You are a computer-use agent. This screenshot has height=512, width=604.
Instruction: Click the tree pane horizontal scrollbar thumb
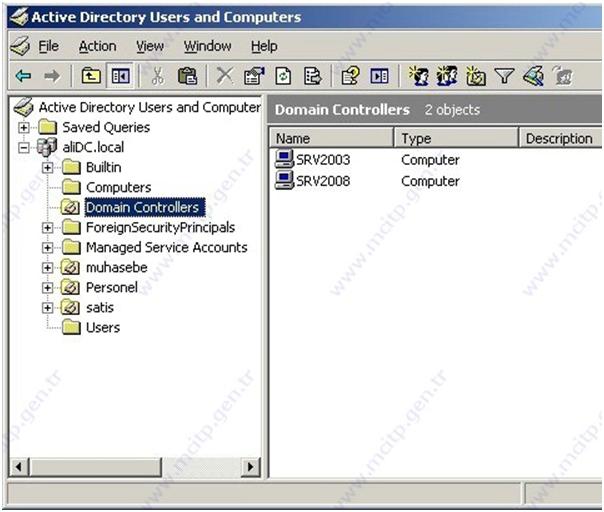pyautogui.click(x=96, y=467)
